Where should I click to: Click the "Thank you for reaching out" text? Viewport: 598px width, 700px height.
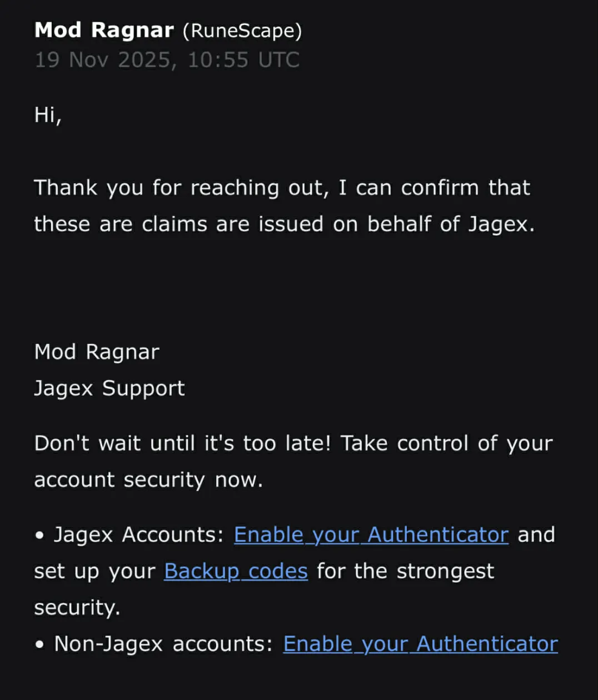click(178, 188)
